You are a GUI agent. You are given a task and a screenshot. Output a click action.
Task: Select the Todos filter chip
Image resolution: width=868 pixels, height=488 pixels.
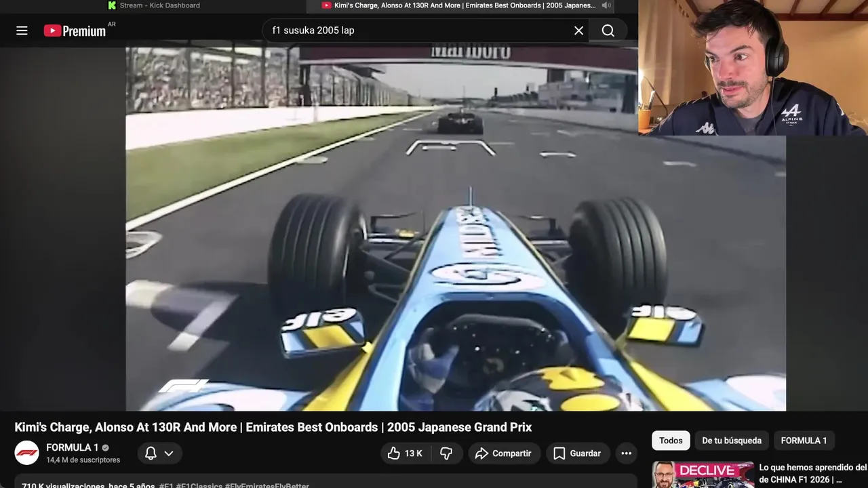(671, 441)
